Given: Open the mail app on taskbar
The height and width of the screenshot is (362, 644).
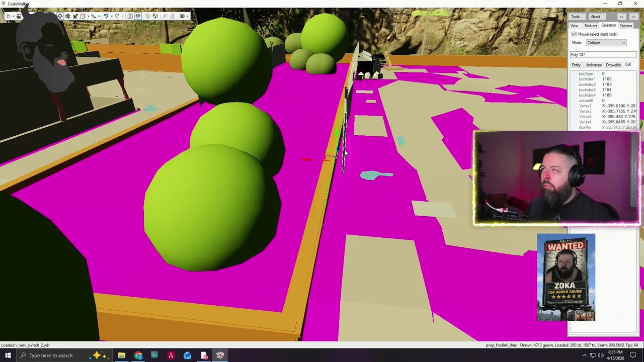Looking at the screenshot, I should pyautogui.click(x=187, y=355).
